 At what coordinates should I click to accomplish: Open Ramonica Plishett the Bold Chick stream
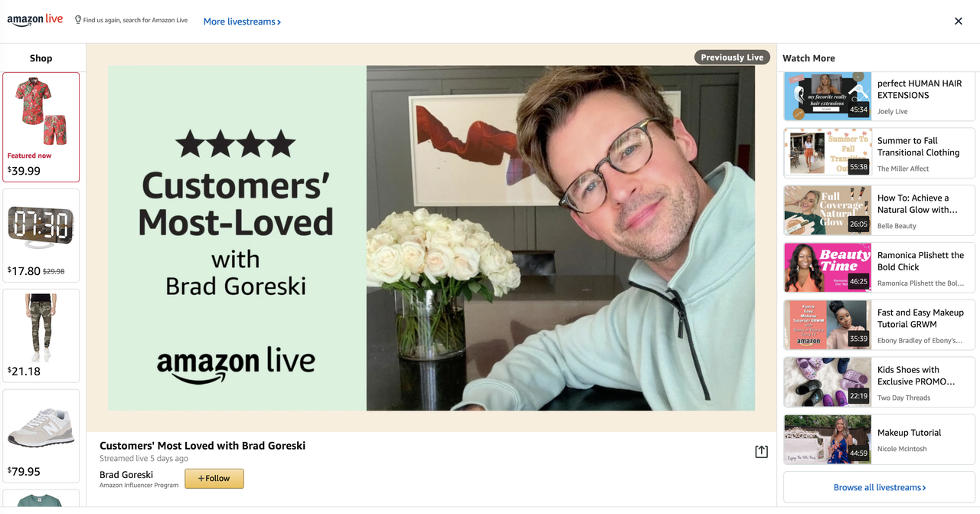pos(880,268)
